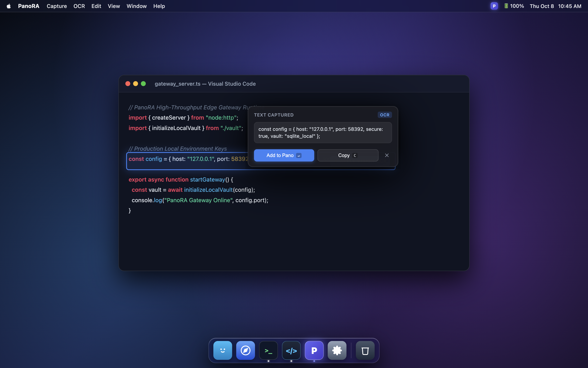Maximize the Visual Studio Code window
This screenshot has width=588, height=368.
(143, 84)
